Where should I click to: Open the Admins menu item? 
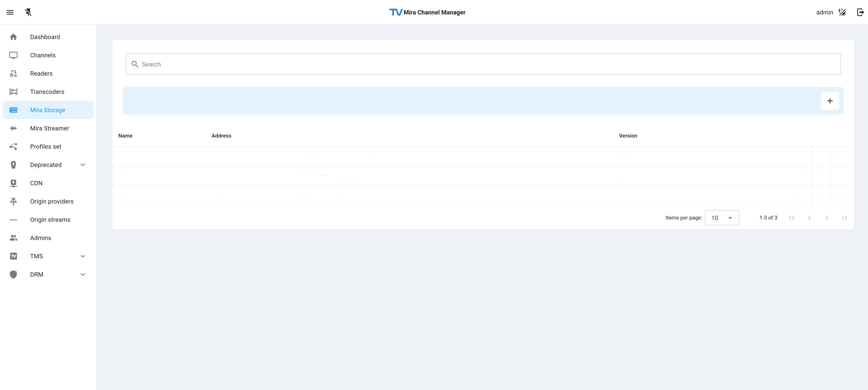[41, 238]
